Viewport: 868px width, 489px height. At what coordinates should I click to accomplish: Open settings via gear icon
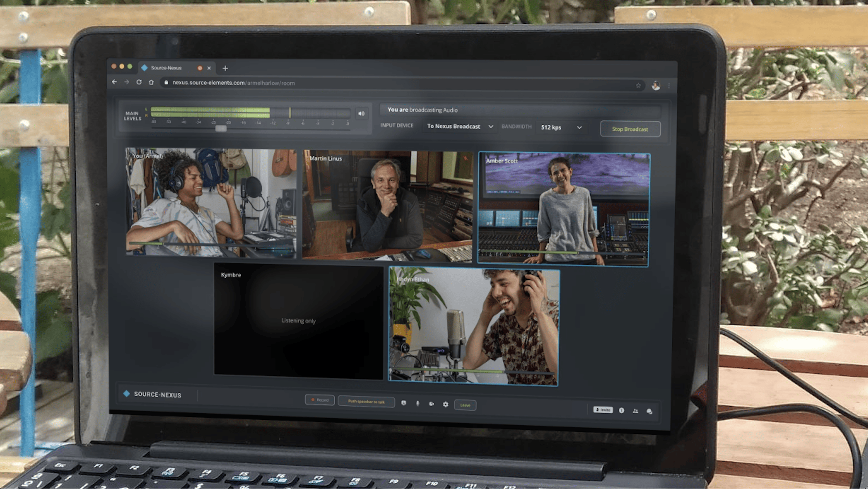tap(445, 404)
